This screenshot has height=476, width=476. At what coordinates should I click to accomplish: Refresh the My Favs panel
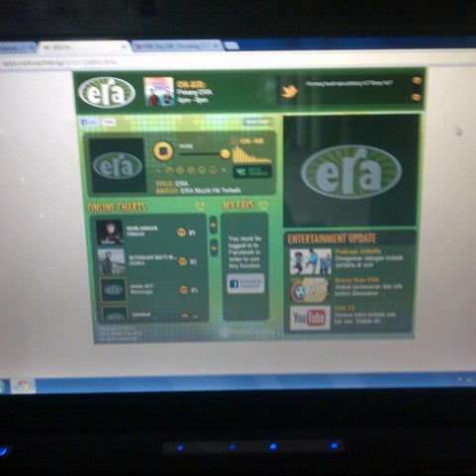tap(263, 206)
